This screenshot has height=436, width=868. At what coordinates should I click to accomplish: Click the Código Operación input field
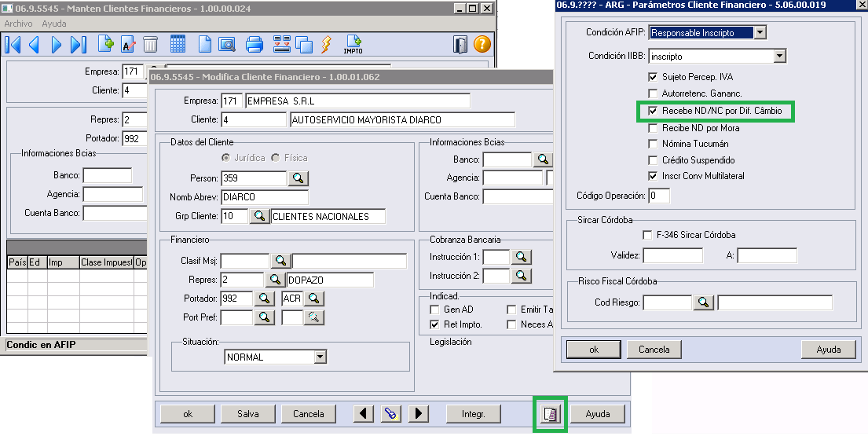coord(659,196)
